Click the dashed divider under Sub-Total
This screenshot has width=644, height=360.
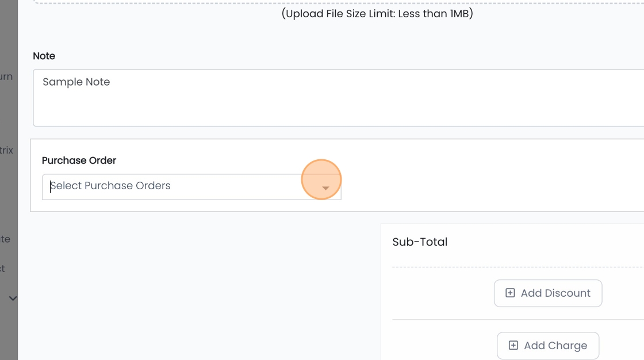[x=517, y=267]
